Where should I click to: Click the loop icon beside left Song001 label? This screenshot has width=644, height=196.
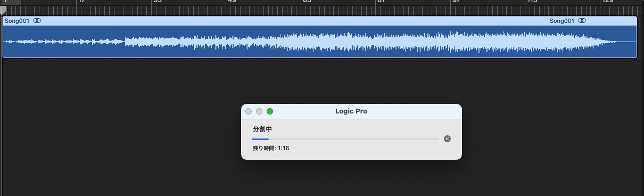[x=37, y=21]
